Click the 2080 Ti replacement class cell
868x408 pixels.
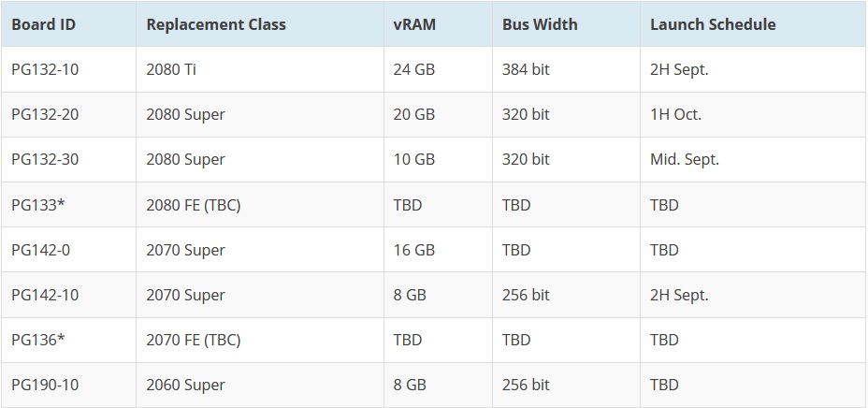(172, 69)
